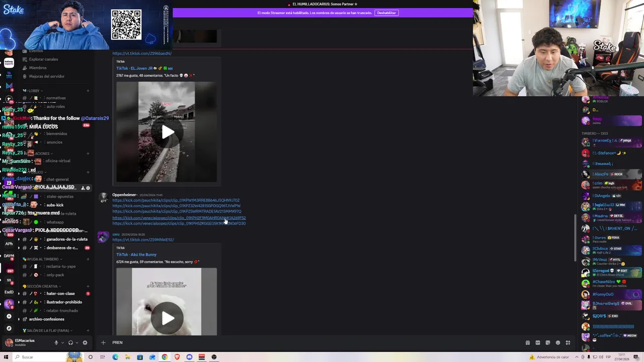Open member !AlexzPe in the member list
Image resolution: width=644 pixels, height=362 pixels.
pyautogui.click(x=612, y=174)
